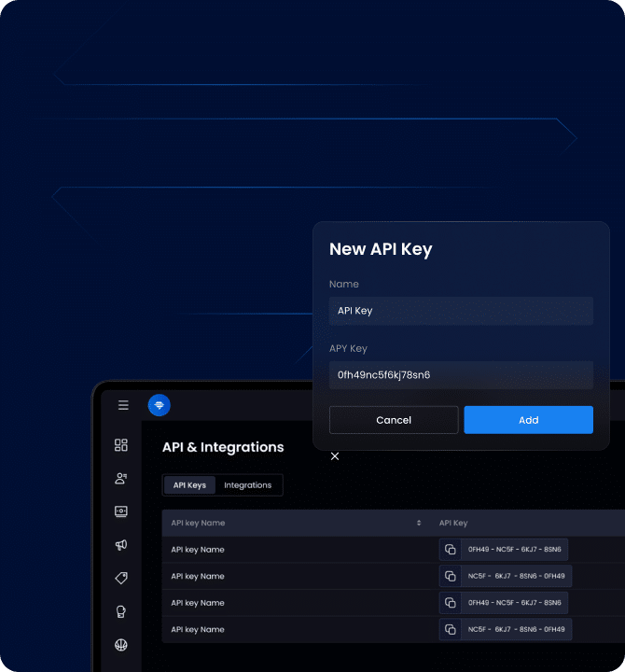Click the New API Key dialog title

point(381,249)
